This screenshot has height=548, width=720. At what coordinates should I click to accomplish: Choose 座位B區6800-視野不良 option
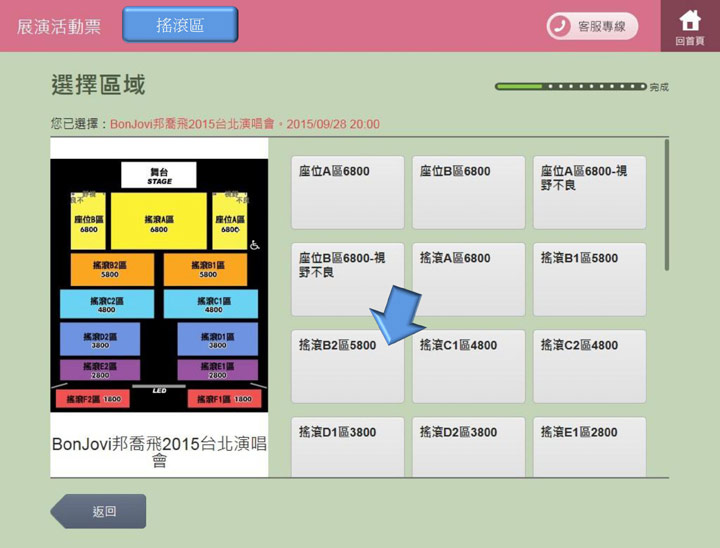pos(348,279)
